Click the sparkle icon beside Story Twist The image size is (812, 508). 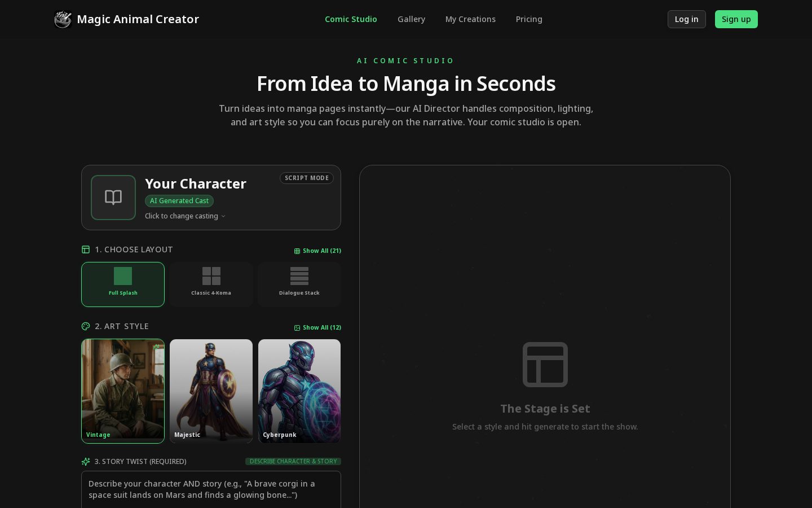tap(86, 462)
